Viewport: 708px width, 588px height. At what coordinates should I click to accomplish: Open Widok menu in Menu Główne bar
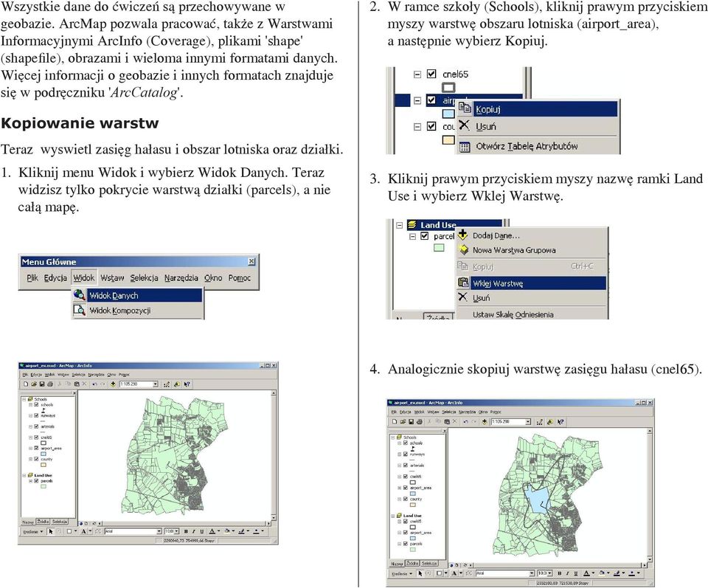(84, 277)
